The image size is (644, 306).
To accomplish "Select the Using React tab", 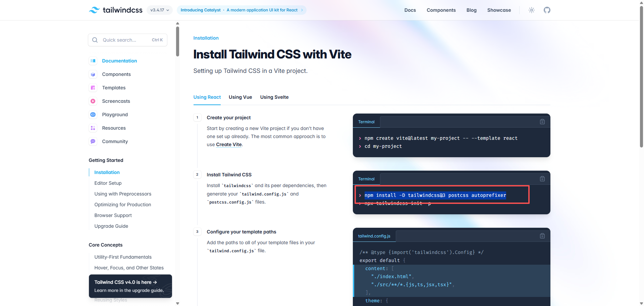I will (207, 97).
